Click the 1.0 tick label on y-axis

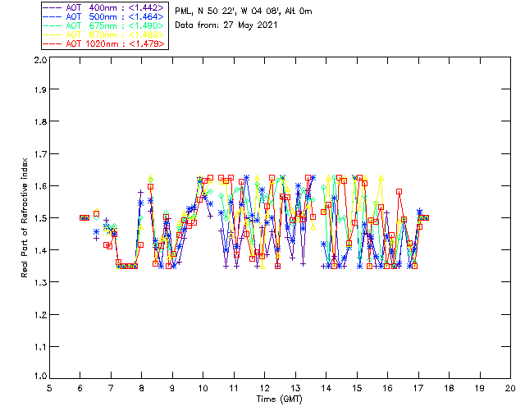pyautogui.click(x=39, y=377)
